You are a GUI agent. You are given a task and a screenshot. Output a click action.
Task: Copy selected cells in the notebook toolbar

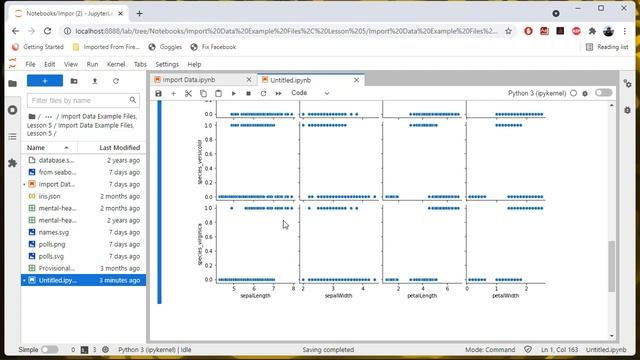point(203,93)
